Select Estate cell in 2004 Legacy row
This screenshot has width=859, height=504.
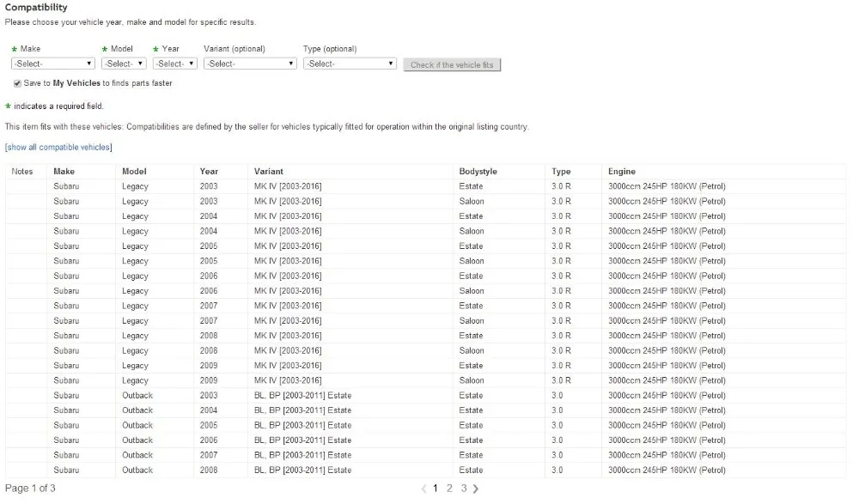471,216
